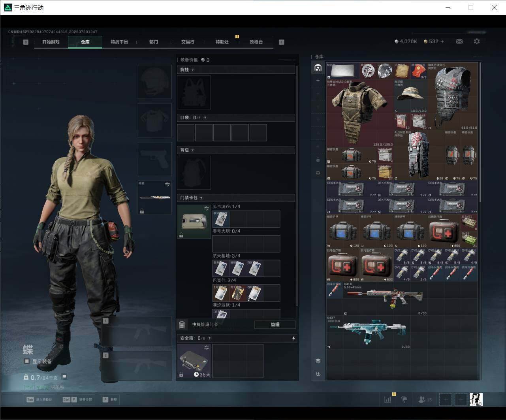Swap the melee knife using arrows icon
506x420 pixels.
[x=167, y=184]
